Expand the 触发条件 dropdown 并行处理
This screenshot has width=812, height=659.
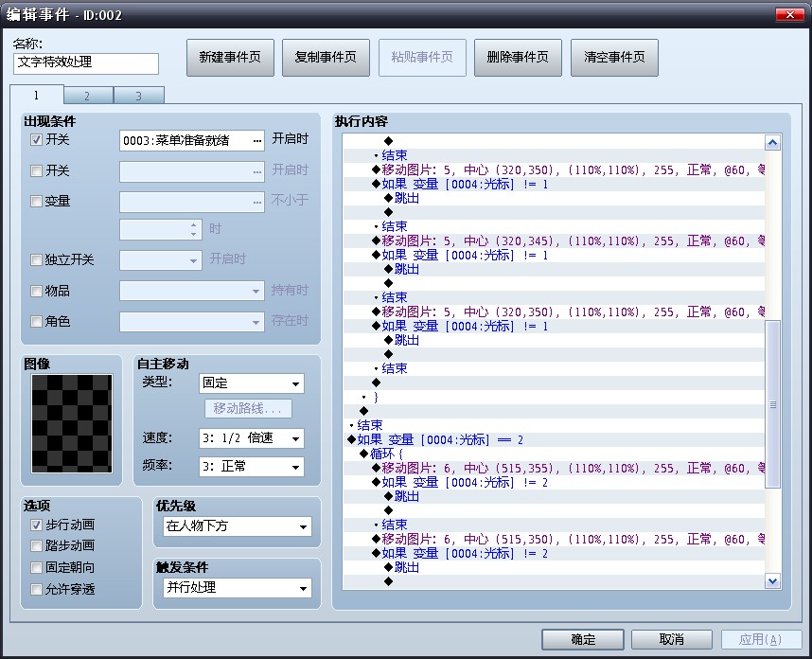click(x=238, y=588)
